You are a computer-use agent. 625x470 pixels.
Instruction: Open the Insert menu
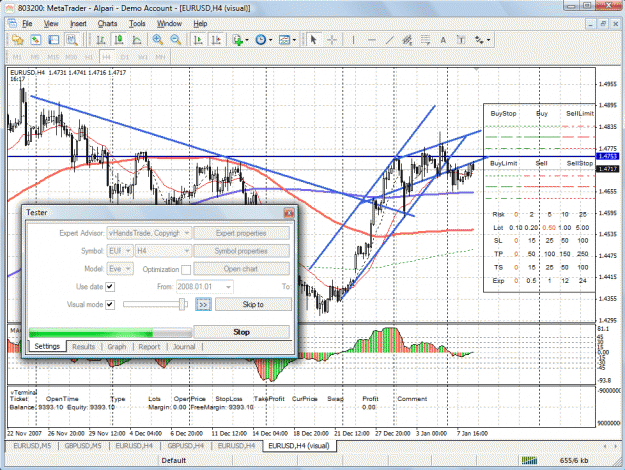78,24
